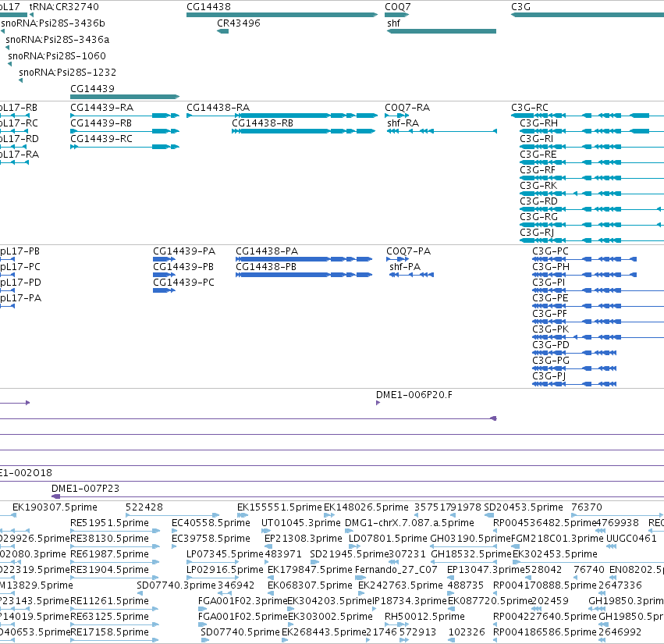This screenshot has width=664, height=644.
Task: Select the UT01045.3prime EST label
Action: click(x=300, y=523)
